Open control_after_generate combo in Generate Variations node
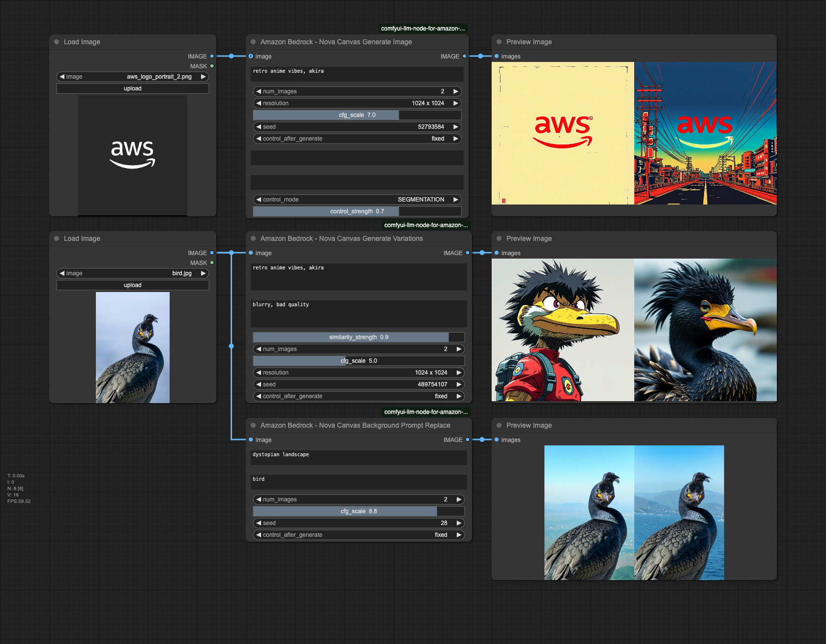Image resolution: width=826 pixels, height=644 pixels. tap(359, 396)
